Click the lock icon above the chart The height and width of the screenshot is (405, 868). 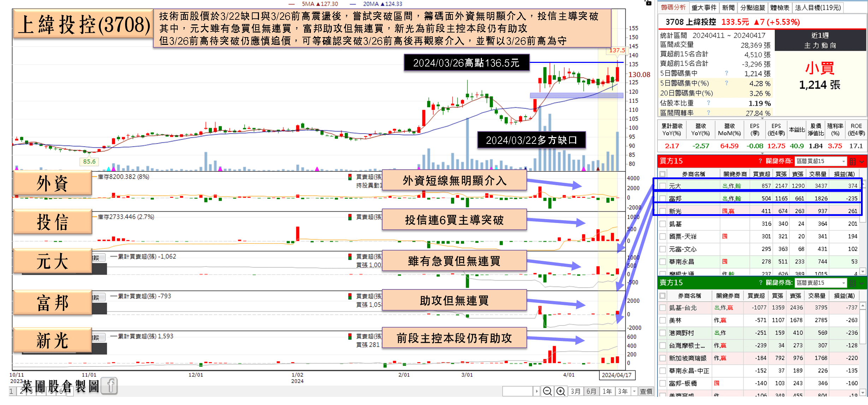[648, 2]
